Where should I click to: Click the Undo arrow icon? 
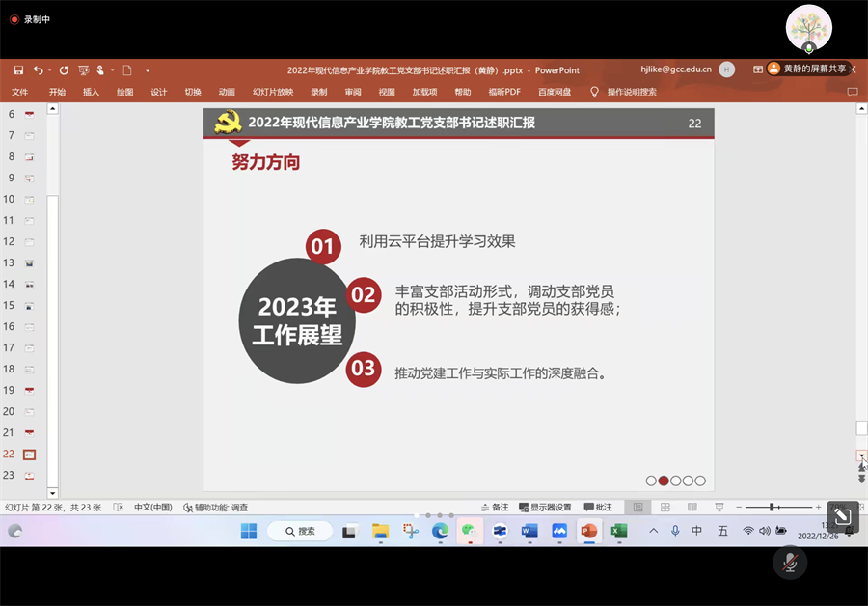click(38, 69)
